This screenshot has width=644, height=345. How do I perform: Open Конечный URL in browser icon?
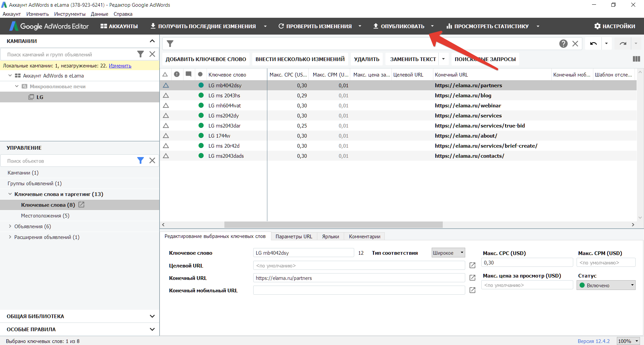[x=472, y=278]
